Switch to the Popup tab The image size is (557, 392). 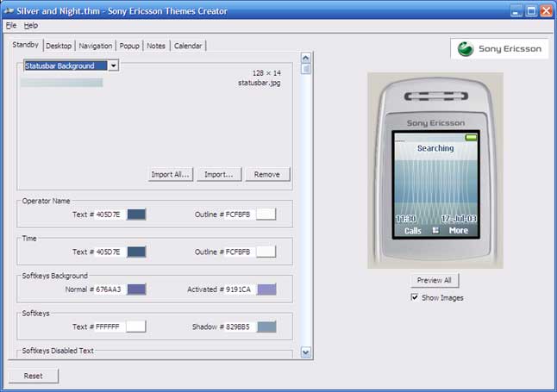[x=129, y=46]
